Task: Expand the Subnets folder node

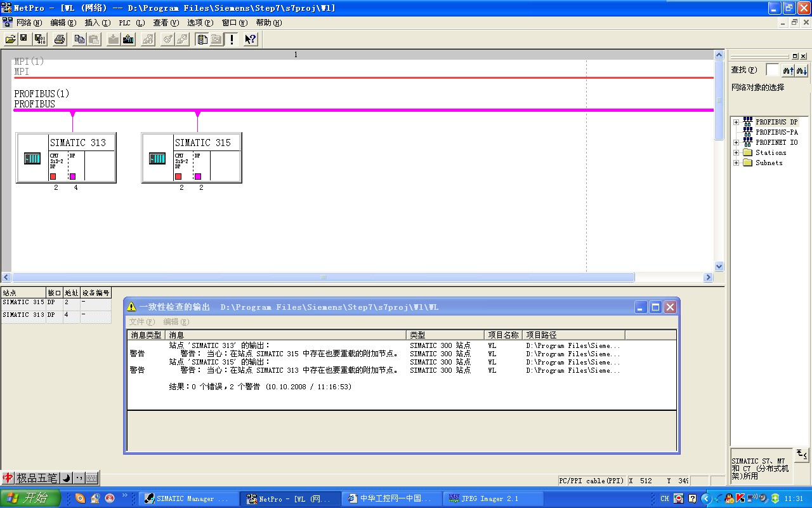Action: (736, 163)
